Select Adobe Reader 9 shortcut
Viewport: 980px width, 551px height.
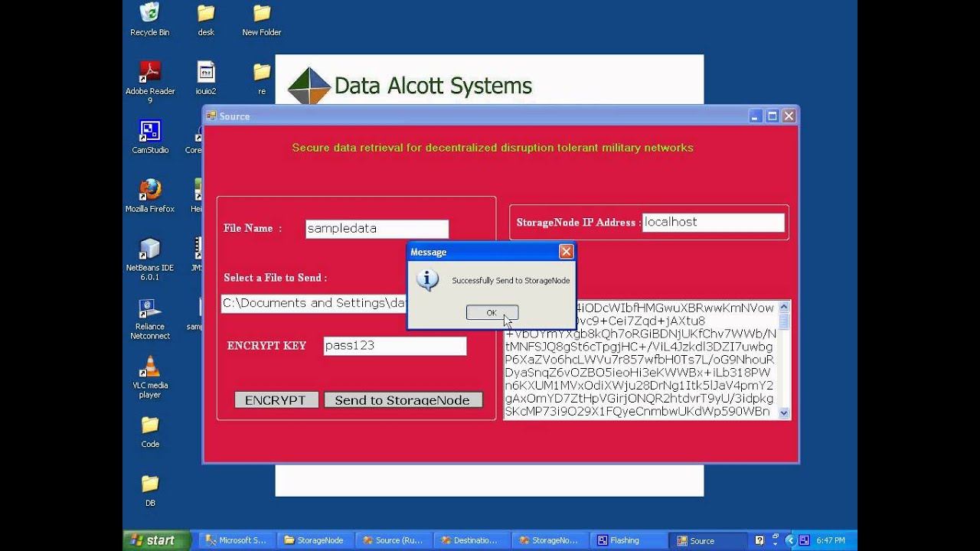point(150,83)
